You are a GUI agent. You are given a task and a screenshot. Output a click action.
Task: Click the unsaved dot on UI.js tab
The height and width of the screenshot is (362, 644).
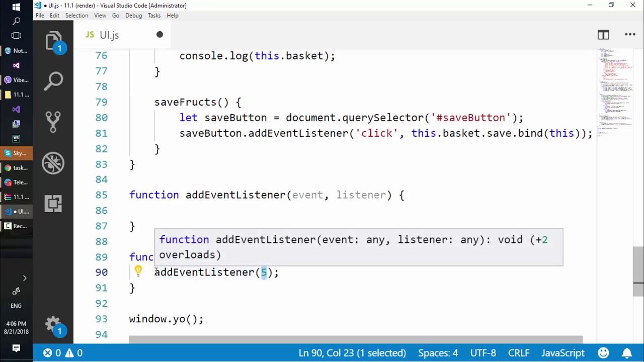(x=159, y=35)
